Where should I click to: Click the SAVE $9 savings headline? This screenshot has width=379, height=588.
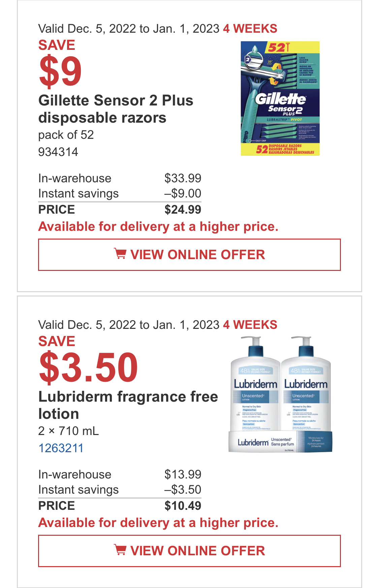click(x=60, y=63)
